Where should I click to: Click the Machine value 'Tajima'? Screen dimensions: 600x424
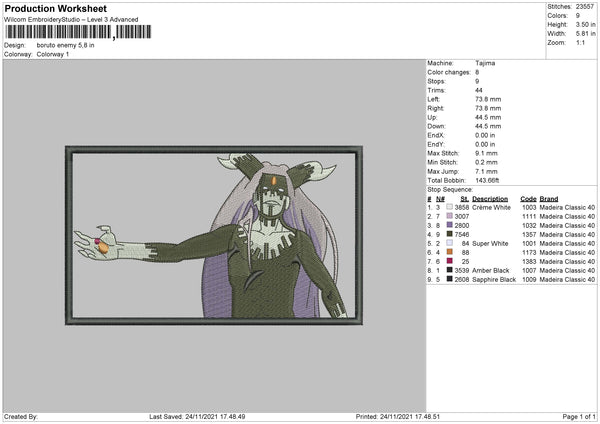(x=485, y=63)
